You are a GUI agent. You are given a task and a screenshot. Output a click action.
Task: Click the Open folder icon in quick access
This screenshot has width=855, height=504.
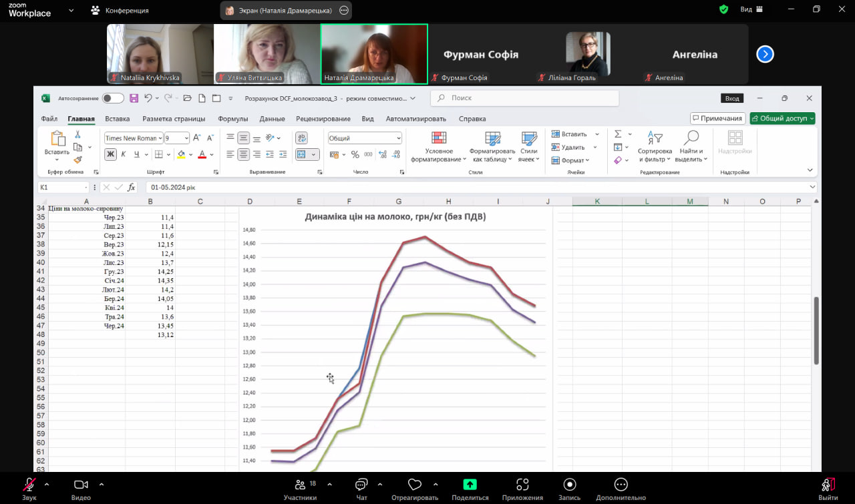(x=187, y=98)
